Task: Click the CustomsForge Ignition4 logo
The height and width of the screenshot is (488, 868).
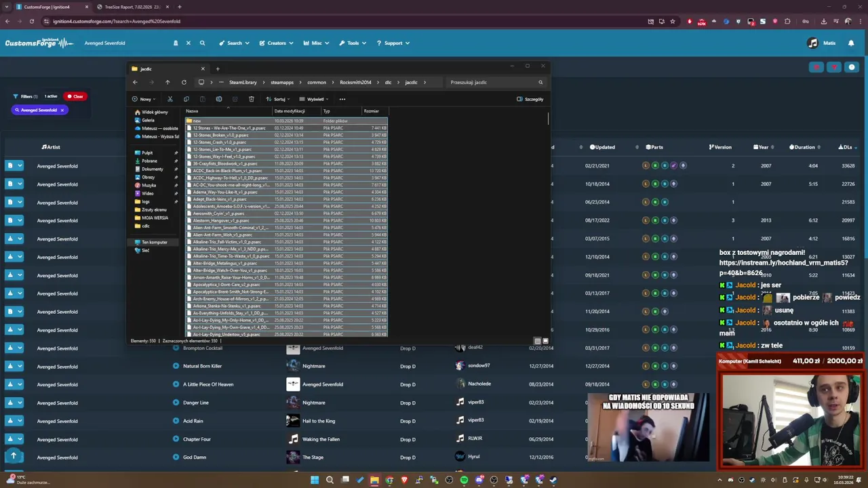Action: [x=39, y=43]
